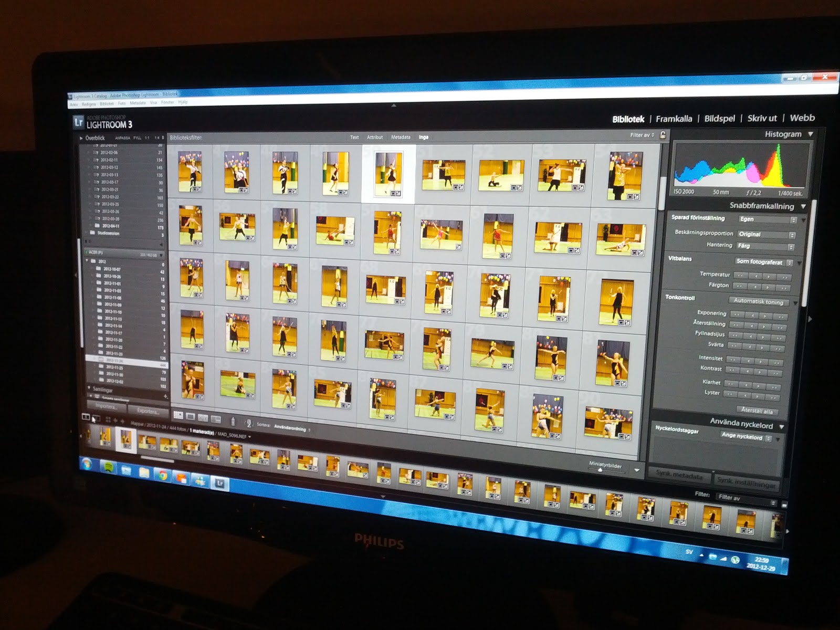Open toolbar options triangle beside Miniatyrbilder

point(637,470)
